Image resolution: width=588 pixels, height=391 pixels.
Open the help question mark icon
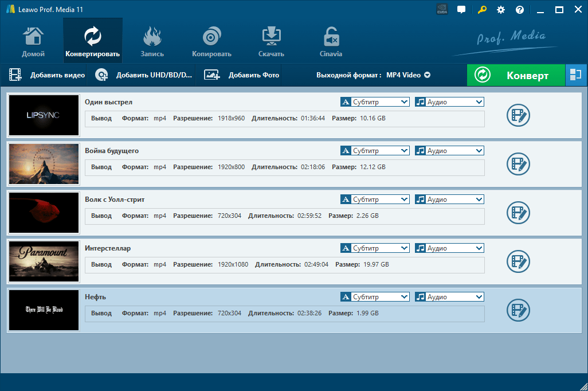(519, 10)
